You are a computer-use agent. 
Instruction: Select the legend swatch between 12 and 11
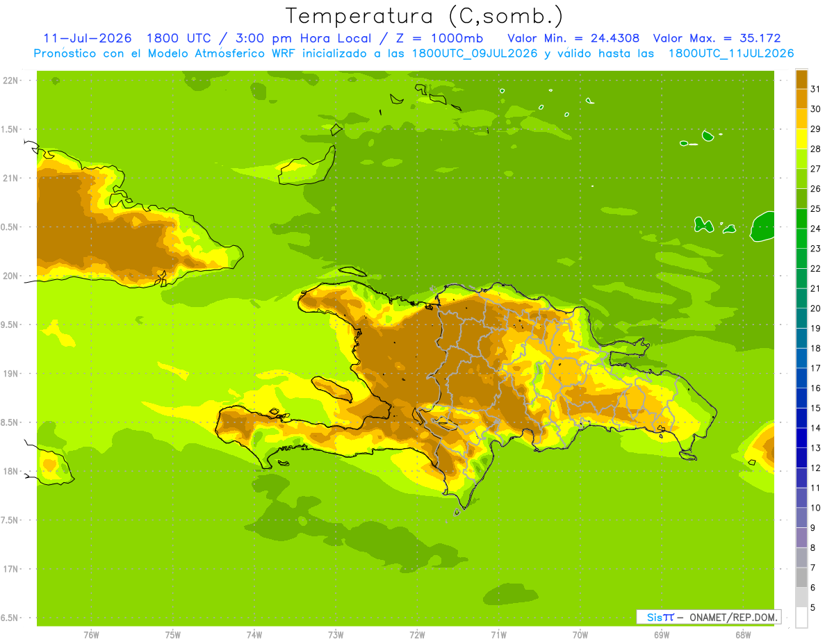coord(801,478)
